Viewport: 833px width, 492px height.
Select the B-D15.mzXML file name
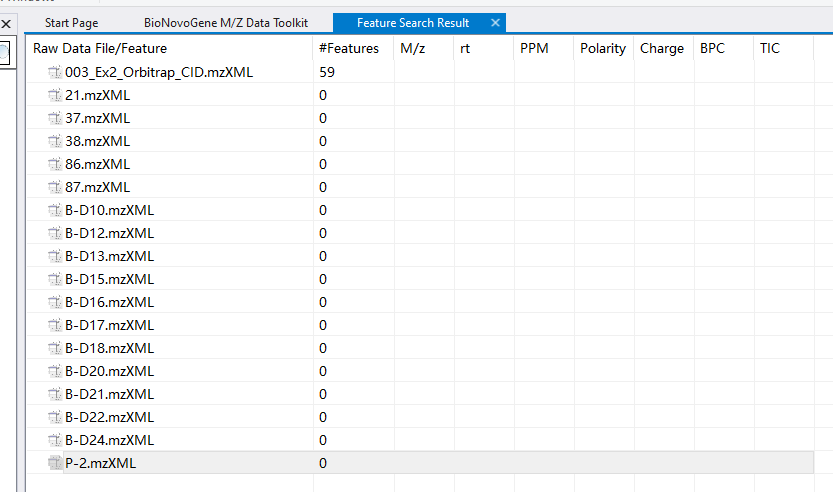109,279
